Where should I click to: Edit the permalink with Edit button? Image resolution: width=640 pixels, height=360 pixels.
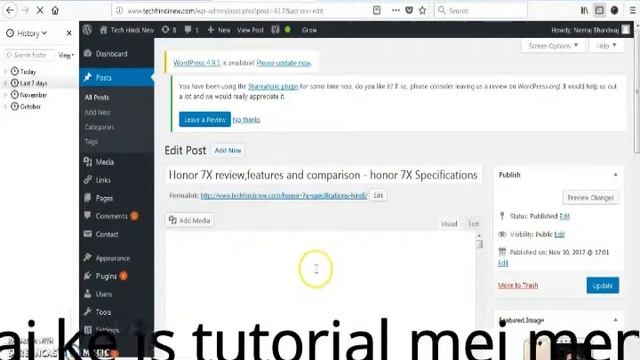click(378, 196)
